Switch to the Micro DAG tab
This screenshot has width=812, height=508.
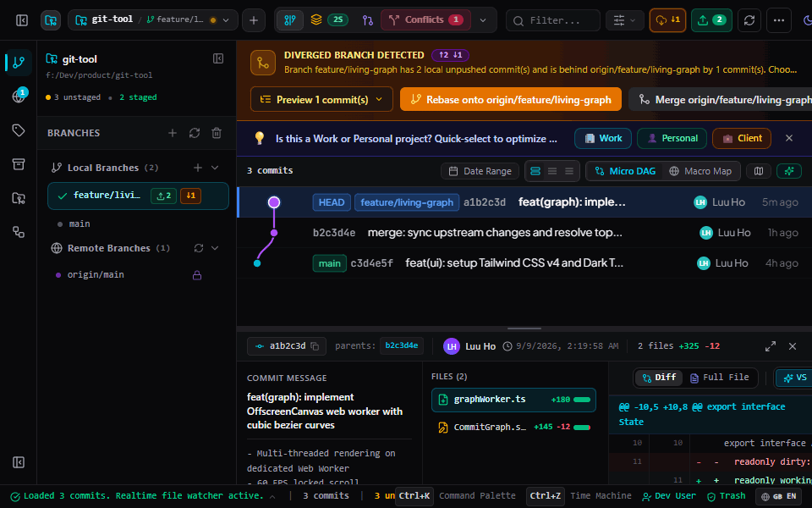tap(625, 171)
